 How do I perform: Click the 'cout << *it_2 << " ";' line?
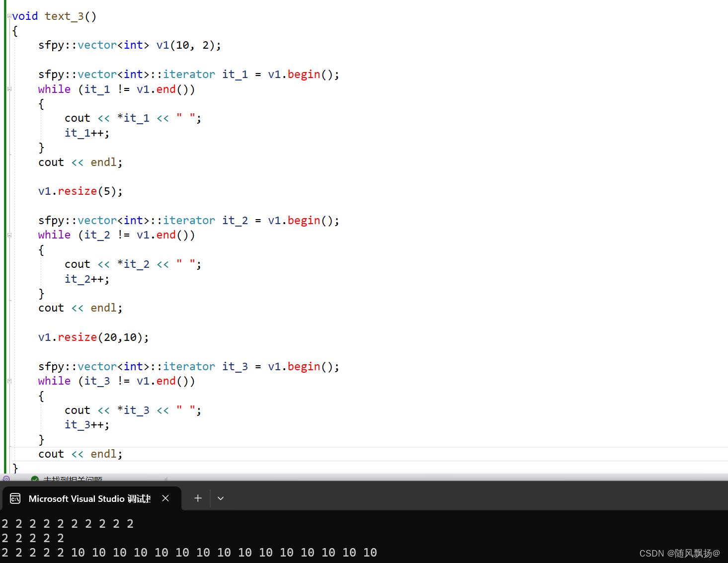[133, 264]
